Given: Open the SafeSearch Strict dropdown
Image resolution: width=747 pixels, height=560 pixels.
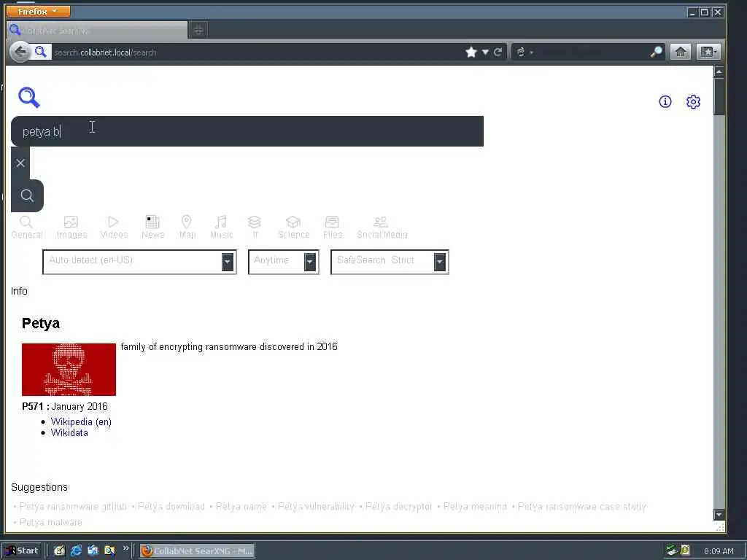Looking at the screenshot, I should [390, 262].
